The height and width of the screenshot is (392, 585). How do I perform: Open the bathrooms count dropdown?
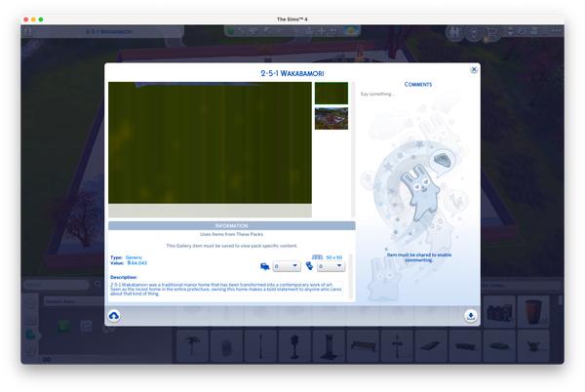[331, 266]
